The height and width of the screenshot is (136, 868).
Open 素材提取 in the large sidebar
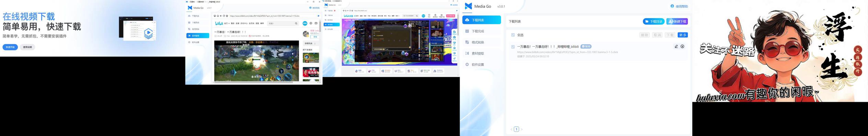(477, 53)
